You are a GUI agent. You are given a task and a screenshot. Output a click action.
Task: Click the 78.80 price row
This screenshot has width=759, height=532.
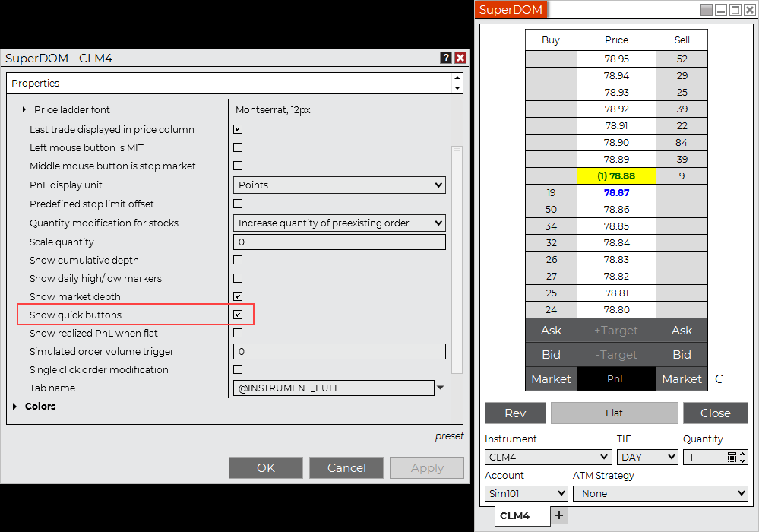coord(616,310)
